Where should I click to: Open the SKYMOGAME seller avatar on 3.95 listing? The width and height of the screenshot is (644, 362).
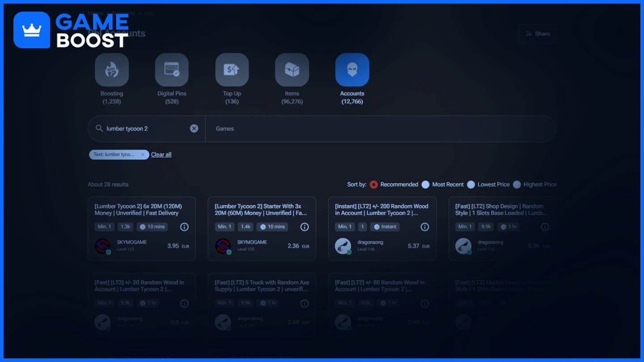tap(103, 246)
